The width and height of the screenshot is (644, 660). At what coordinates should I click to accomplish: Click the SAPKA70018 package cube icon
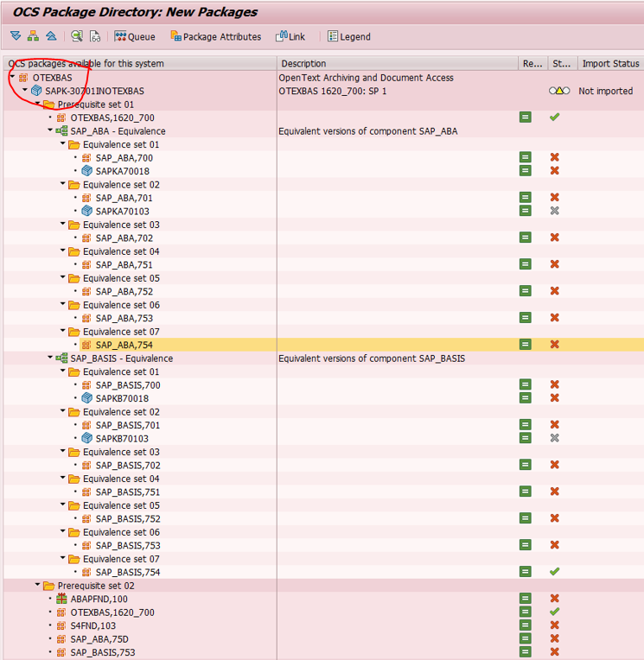click(x=86, y=171)
